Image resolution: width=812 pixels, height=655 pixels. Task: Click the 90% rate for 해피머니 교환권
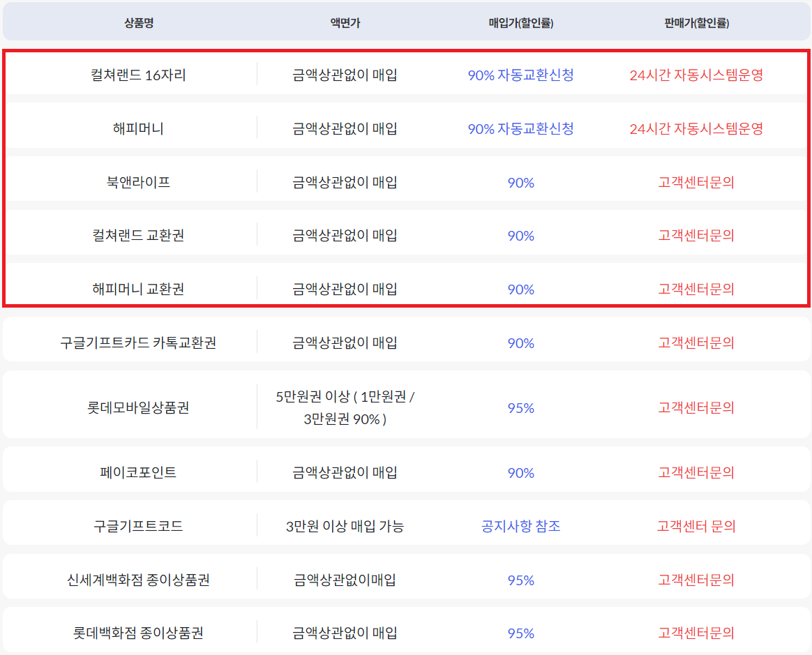coord(521,289)
